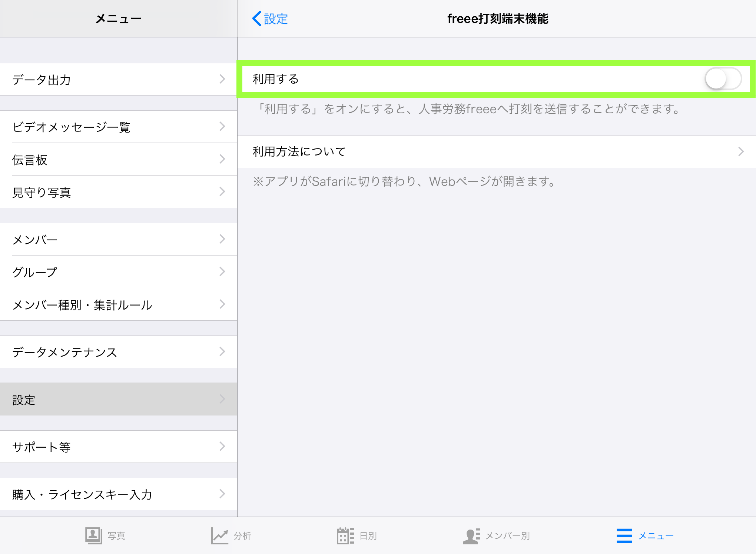Tap the メンバー別 person icon in tab bar
The height and width of the screenshot is (554, 756).
[x=471, y=536]
